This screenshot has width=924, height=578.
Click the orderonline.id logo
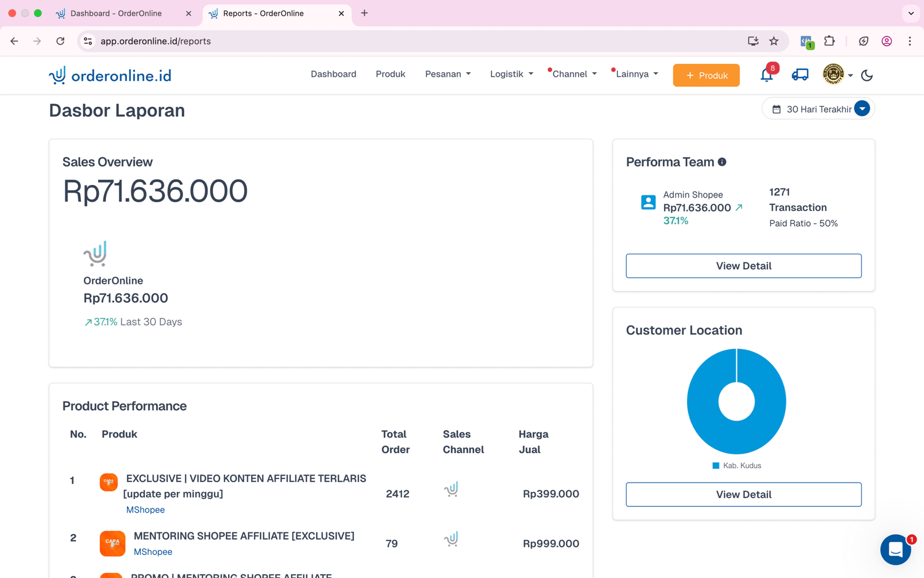point(110,75)
